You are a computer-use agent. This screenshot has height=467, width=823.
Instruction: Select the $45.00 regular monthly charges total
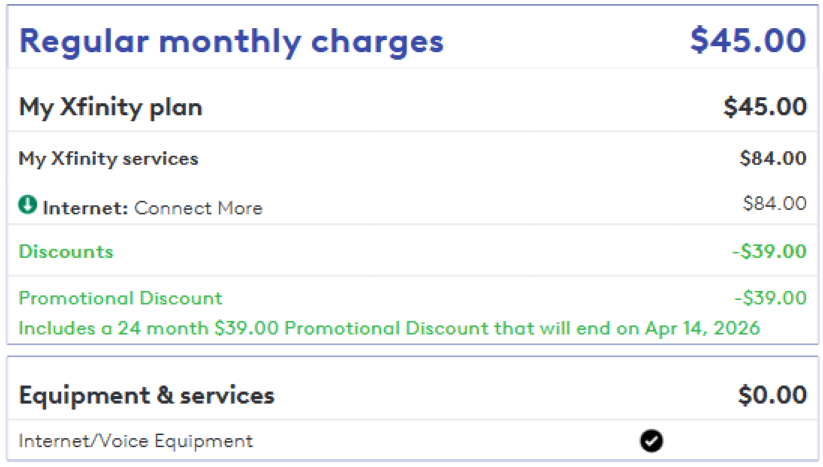(x=748, y=40)
